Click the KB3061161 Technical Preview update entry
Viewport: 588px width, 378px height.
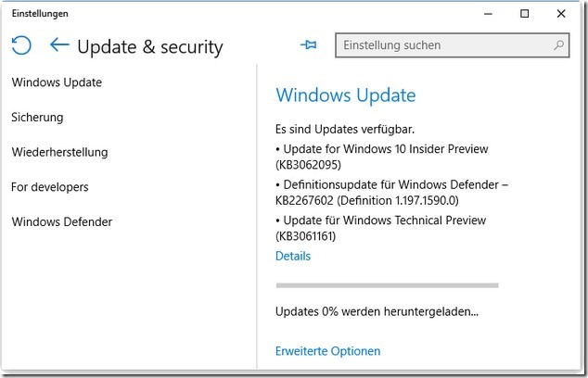click(380, 228)
